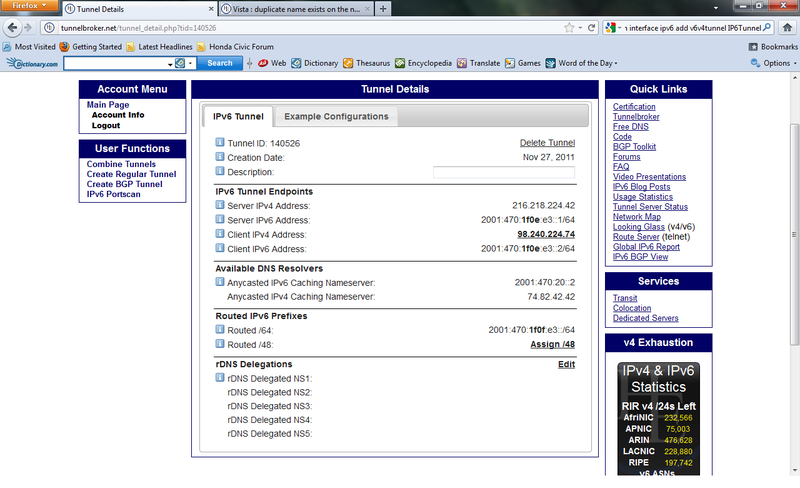This screenshot has width=800, height=488.
Task: Click the Description text field
Action: (503, 172)
